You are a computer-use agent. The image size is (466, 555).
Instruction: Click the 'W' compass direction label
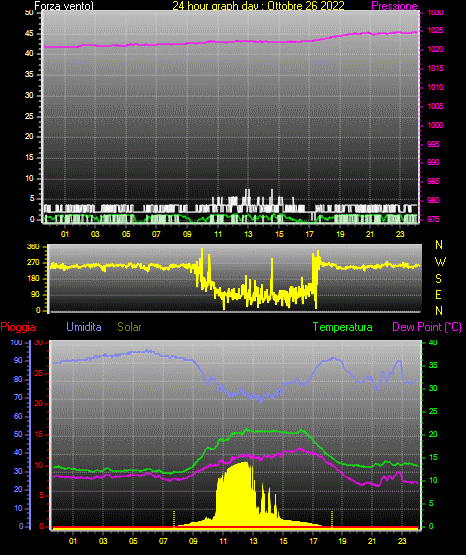coord(440,262)
